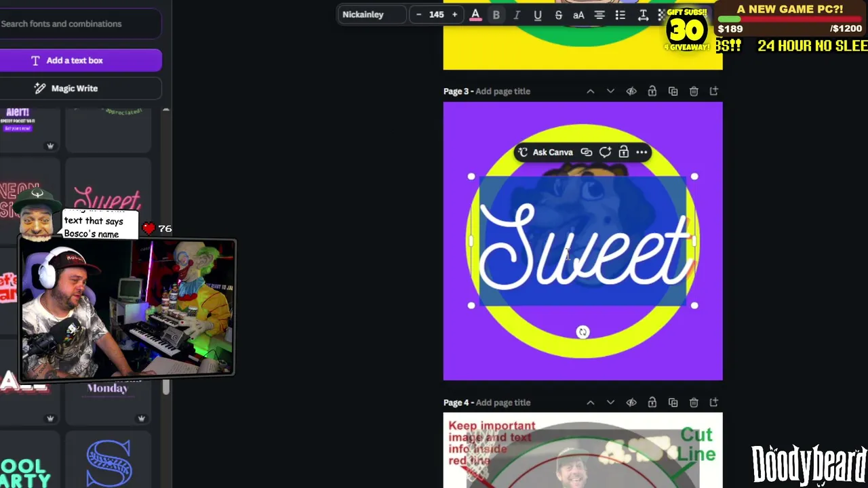Screen dimensions: 868x488
Task: Add a title to Page 3
Action: click(x=502, y=91)
